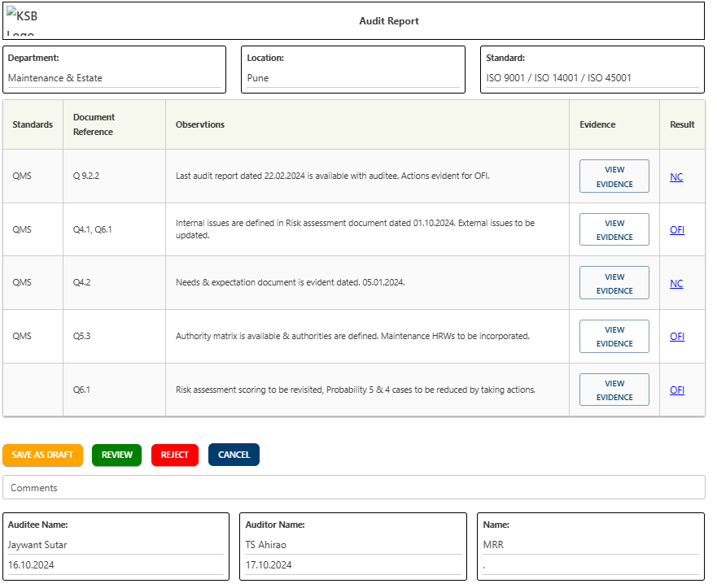
Task: Open NC result link for Q 9.2.2
Action: [676, 177]
